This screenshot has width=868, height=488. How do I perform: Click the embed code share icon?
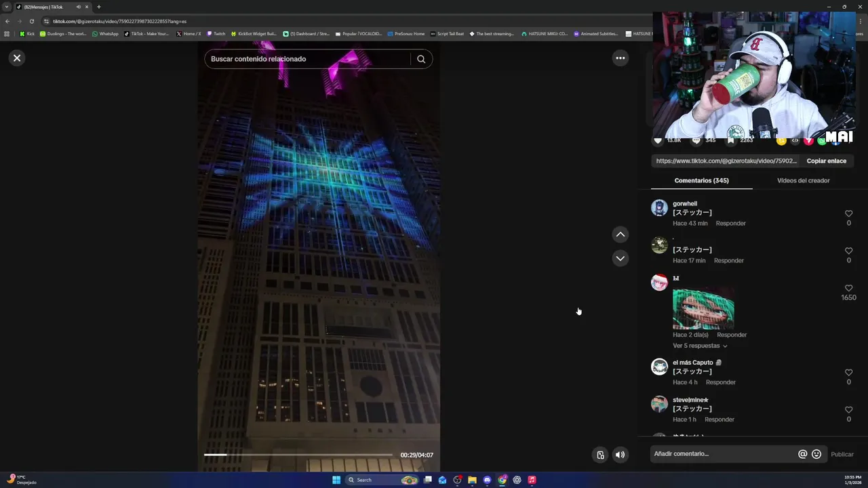795,140
